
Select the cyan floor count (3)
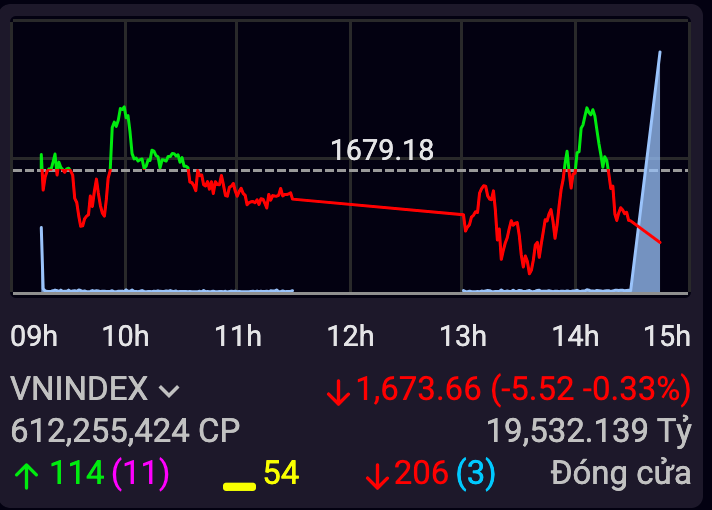475,473
